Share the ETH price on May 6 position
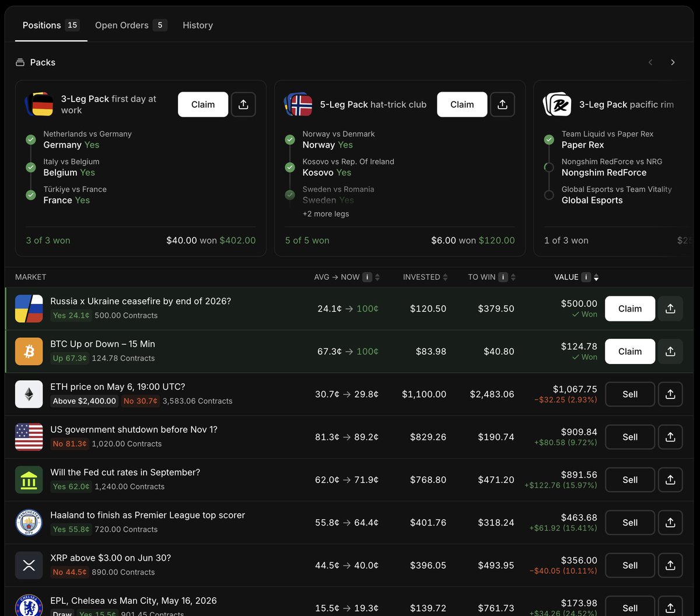Viewport: 700px width, 616px height. coord(670,394)
